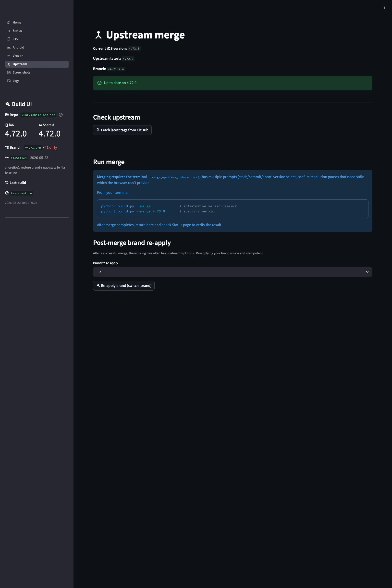The width and height of the screenshot is (392, 588).
Task: Click the folder icon beside Repo label
Action: click(7, 115)
